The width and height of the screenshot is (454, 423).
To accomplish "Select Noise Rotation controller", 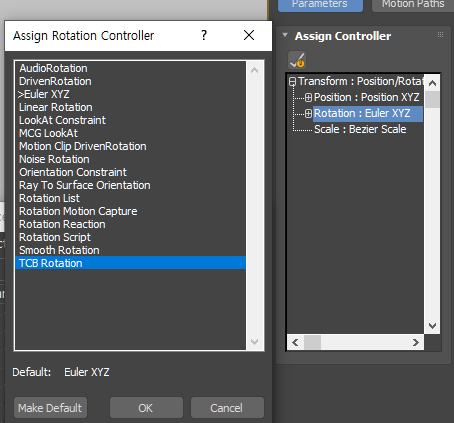I will 131,159.
